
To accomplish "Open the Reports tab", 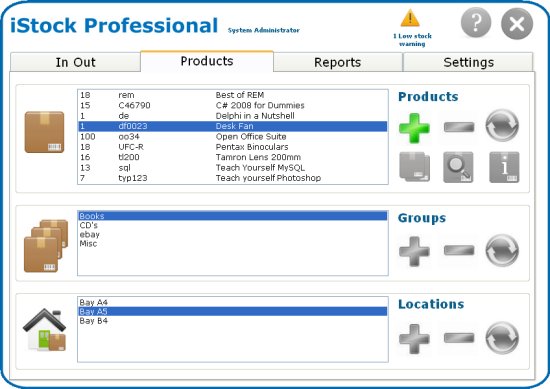I will coord(337,62).
